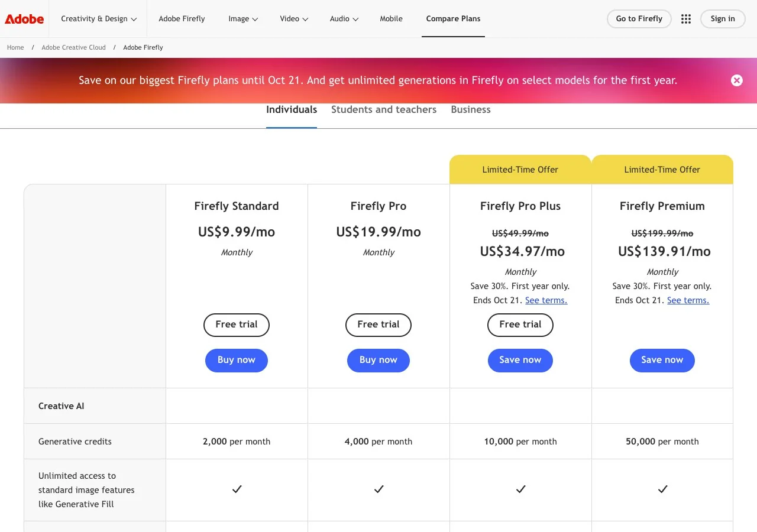757x532 pixels.
Task: Open See terms under Firefly Premium
Action: [688, 300]
